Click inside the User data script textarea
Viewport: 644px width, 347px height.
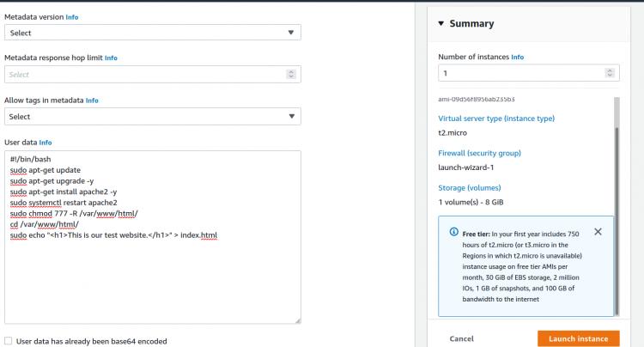(153, 275)
